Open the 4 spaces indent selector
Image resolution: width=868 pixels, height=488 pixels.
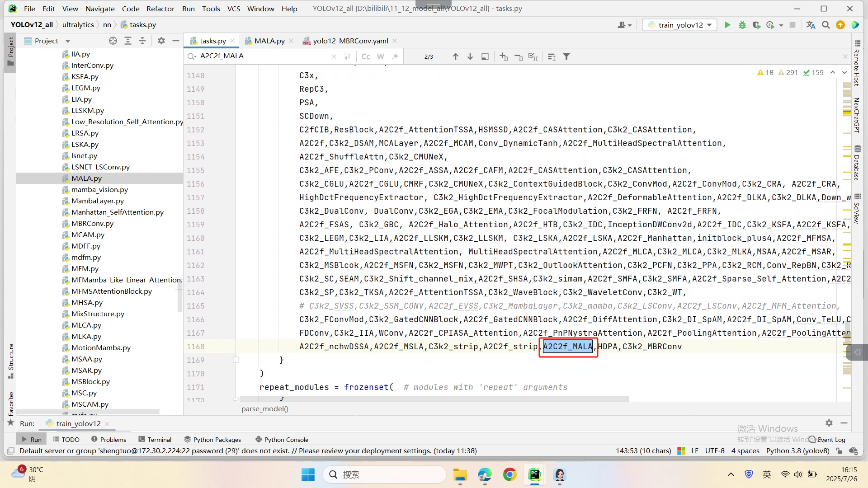tap(745, 451)
